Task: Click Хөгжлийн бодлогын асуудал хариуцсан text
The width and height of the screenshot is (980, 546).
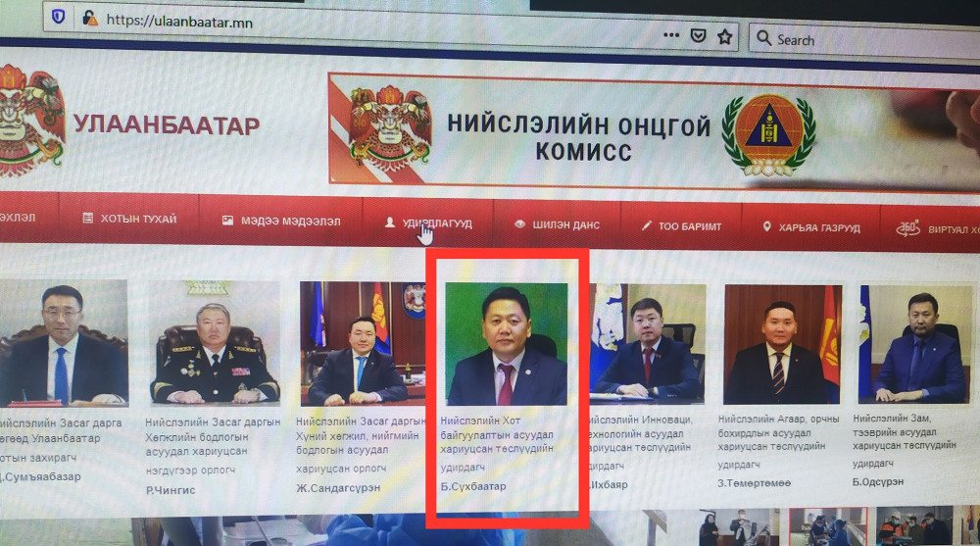Action: (197, 444)
